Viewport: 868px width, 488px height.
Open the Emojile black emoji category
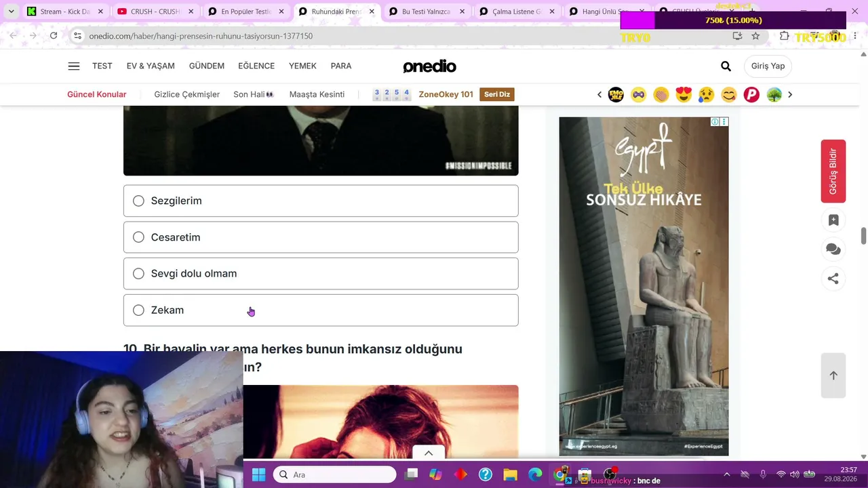coord(616,94)
